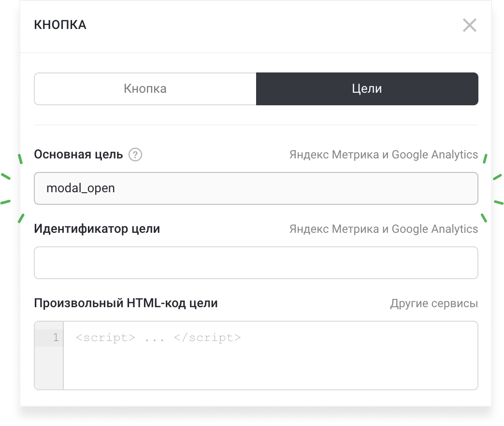Click the Произвольный HTML-код цели label
The height and width of the screenshot is (426, 504).
click(126, 303)
